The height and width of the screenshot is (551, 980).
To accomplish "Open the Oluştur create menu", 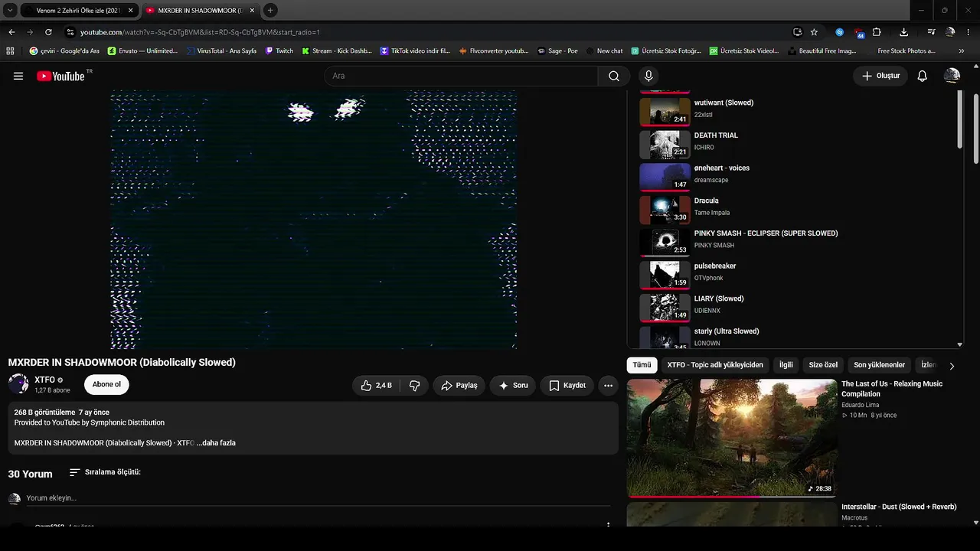I will [x=880, y=76].
